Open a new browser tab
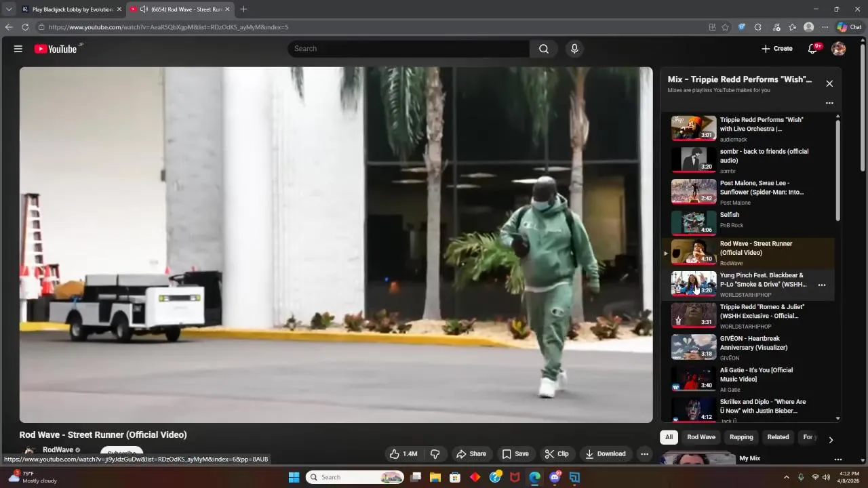 coord(243,9)
